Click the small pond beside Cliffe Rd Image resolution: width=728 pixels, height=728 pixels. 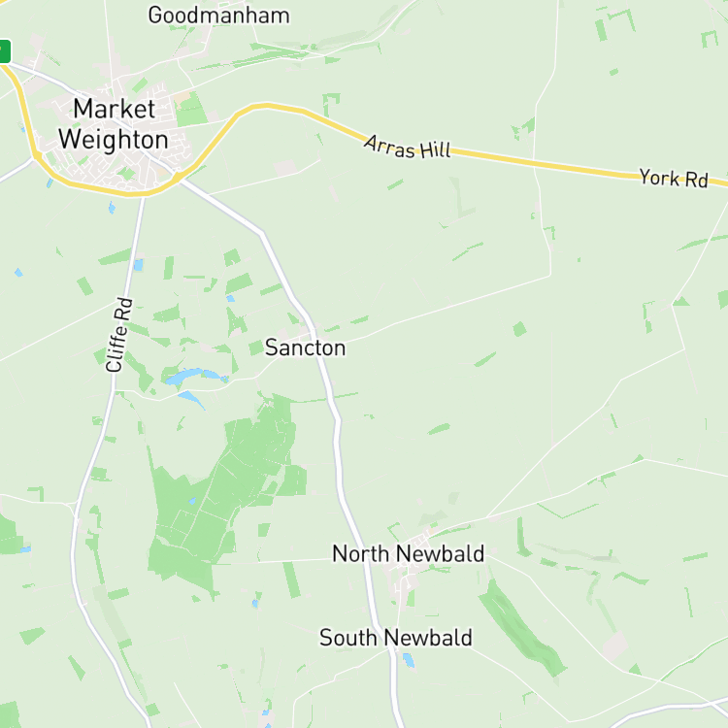(139, 265)
